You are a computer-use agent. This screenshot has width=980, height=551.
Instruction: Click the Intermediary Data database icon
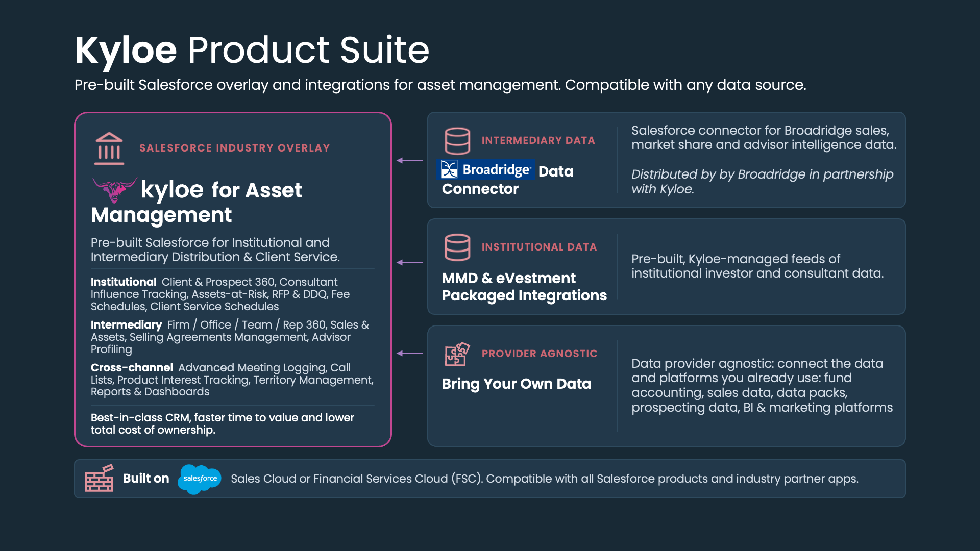(457, 141)
